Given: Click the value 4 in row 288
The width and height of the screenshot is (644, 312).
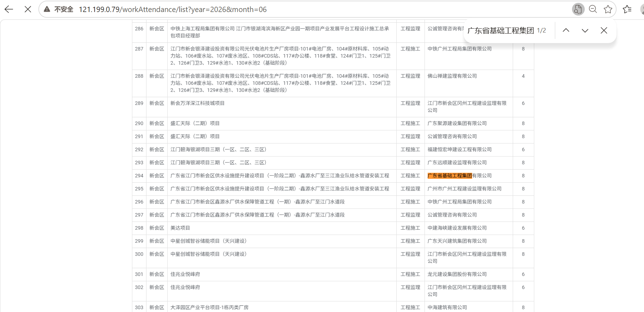Looking at the screenshot, I should [523, 76].
